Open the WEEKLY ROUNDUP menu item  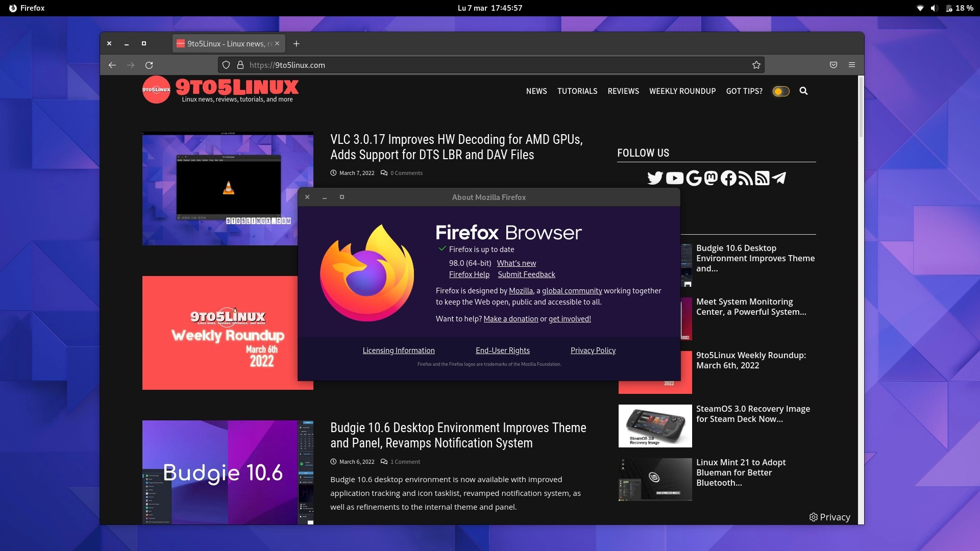coord(682,91)
